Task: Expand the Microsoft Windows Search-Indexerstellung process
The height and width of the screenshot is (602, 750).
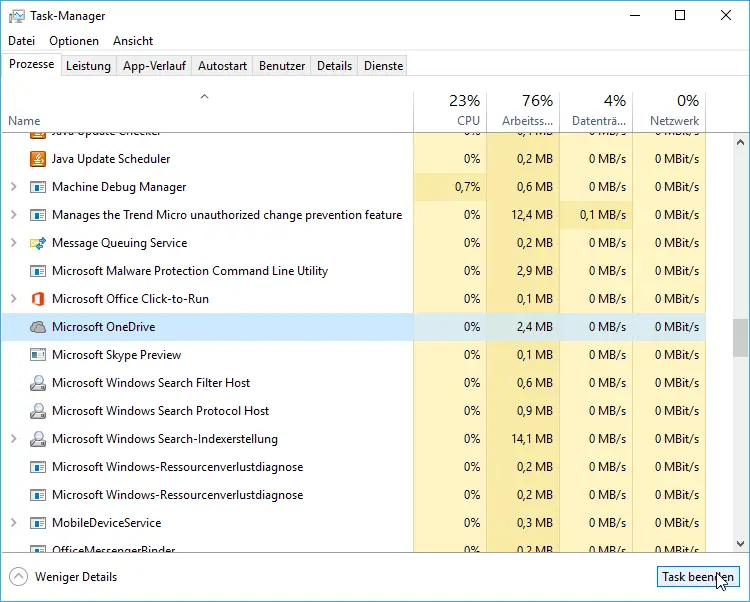Action: click(14, 439)
